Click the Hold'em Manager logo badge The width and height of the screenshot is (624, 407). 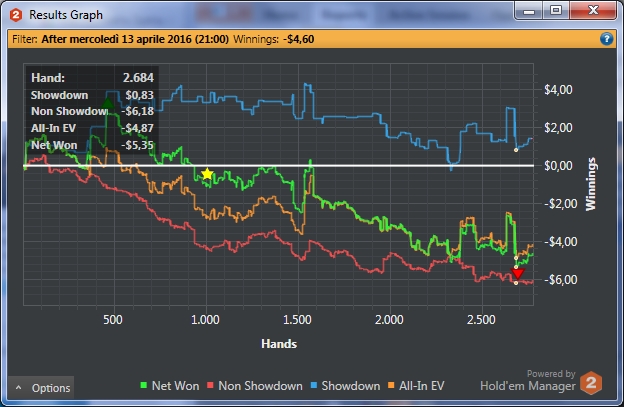pos(591,383)
